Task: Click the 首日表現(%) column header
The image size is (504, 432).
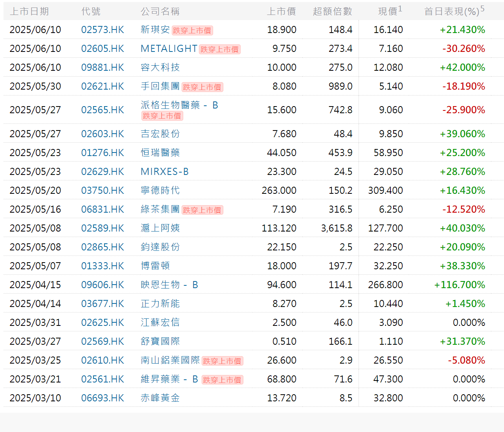Action: pos(454,11)
